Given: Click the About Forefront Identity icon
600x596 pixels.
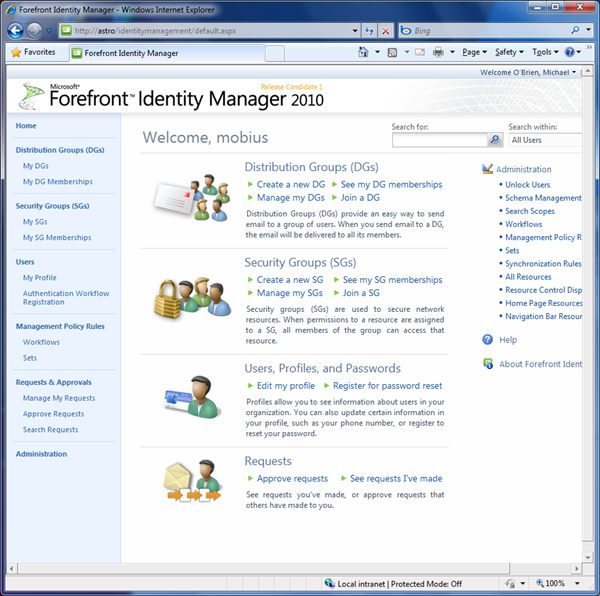Looking at the screenshot, I should [488, 363].
